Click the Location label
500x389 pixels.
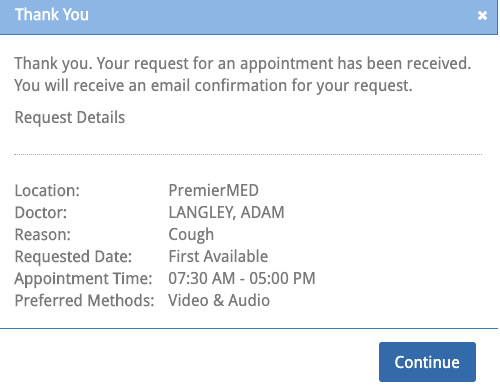pos(47,190)
